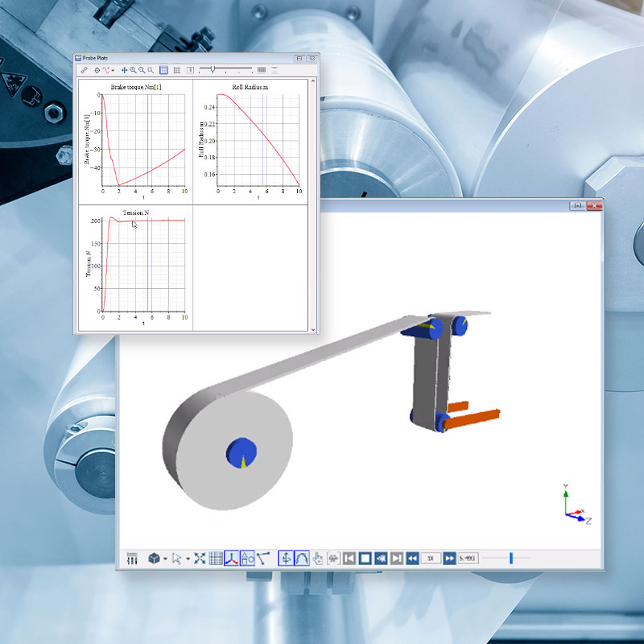Click the animation timeline slider handle

(x=510, y=558)
